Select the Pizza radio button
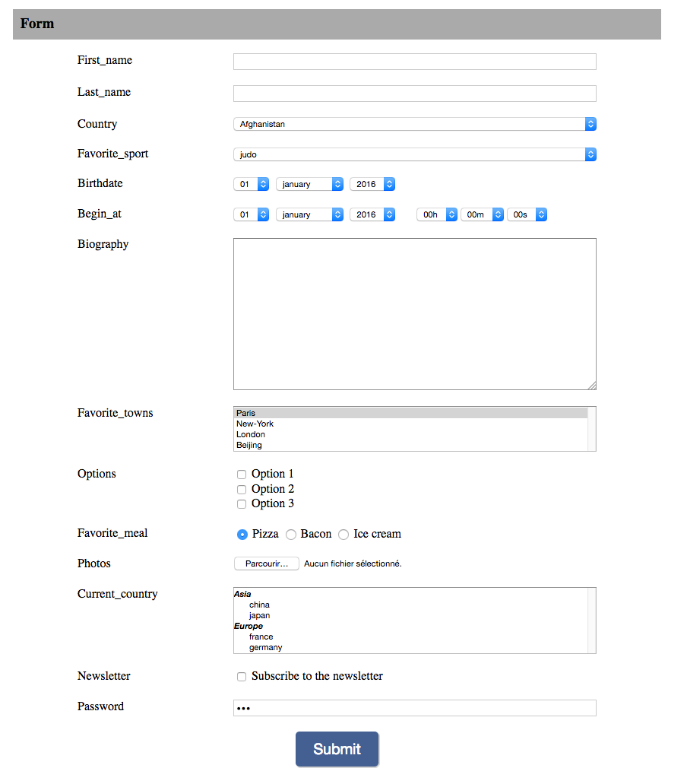687x784 pixels. point(242,535)
